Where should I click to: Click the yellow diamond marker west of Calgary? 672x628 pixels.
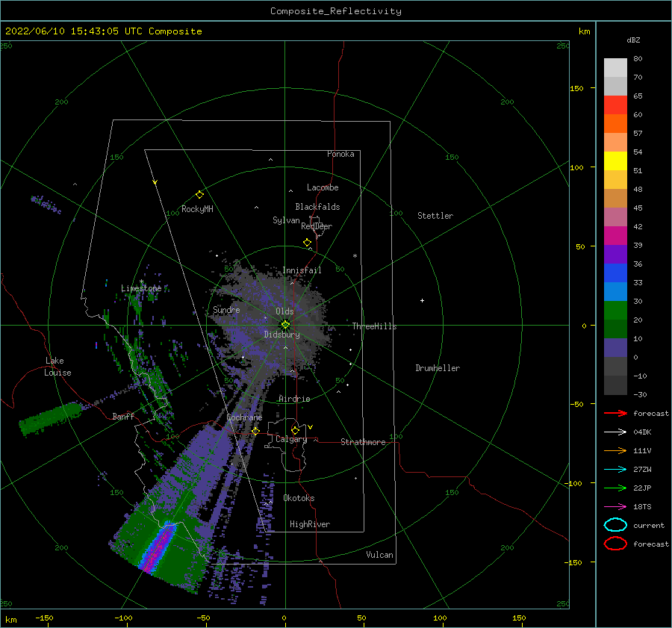click(x=255, y=431)
